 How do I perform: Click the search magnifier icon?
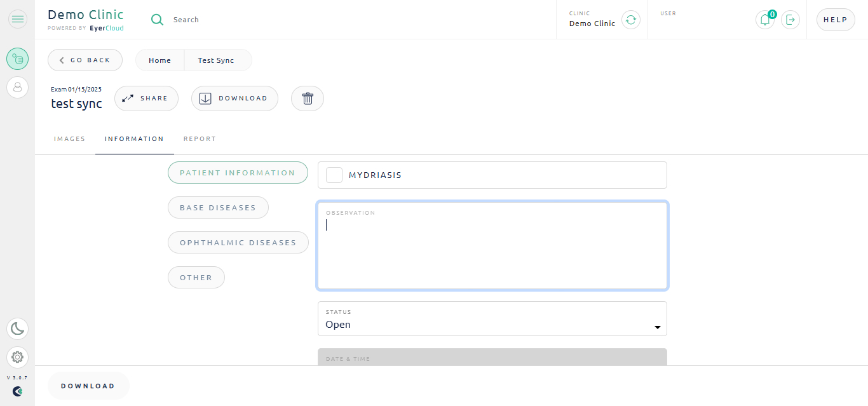pyautogui.click(x=157, y=20)
